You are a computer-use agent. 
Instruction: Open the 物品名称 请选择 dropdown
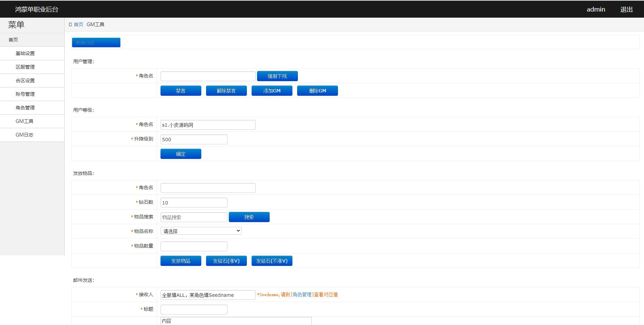[201, 231]
